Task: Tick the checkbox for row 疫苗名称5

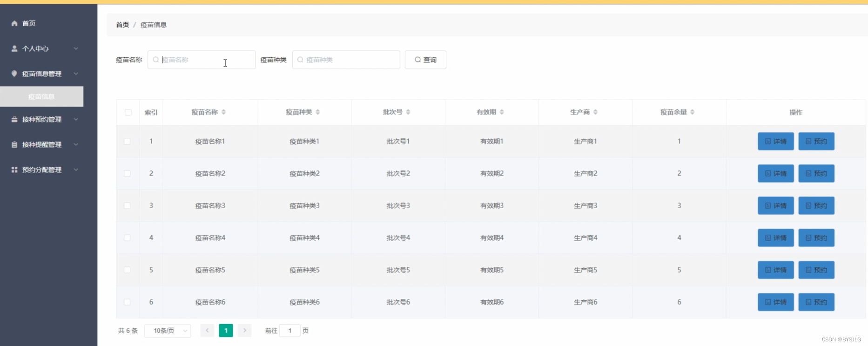Action: (x=127, y=270)
